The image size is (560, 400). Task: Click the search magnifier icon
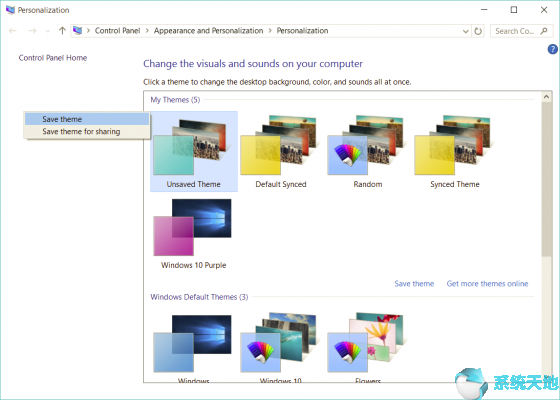coord(544,31)
